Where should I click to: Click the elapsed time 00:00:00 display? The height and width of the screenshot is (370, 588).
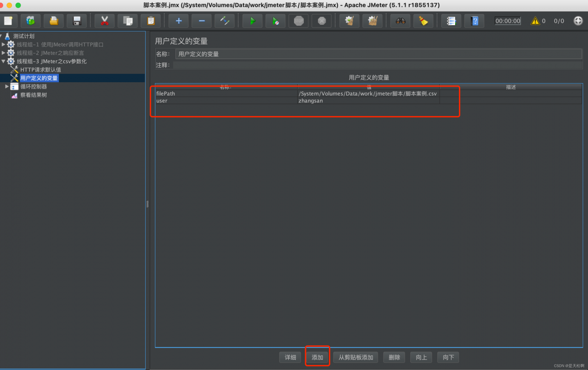(508, 21)
